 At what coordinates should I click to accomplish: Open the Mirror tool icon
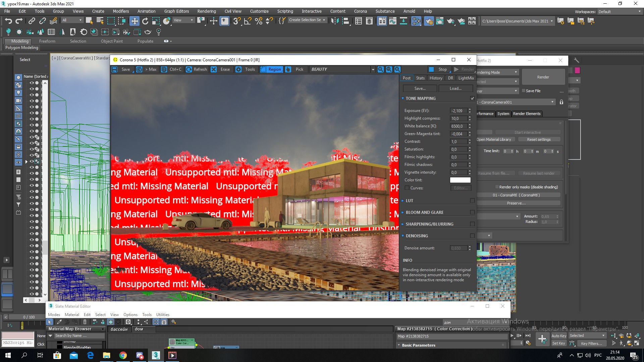(x=335, y=21)
